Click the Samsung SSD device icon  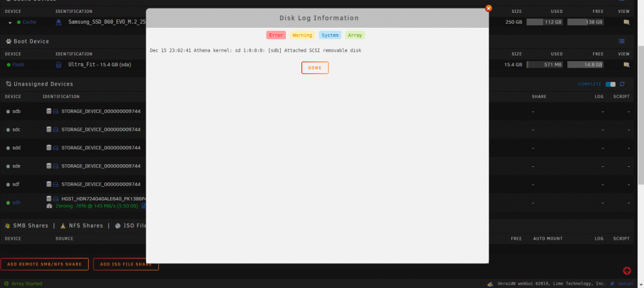click(x=59, y=22)
